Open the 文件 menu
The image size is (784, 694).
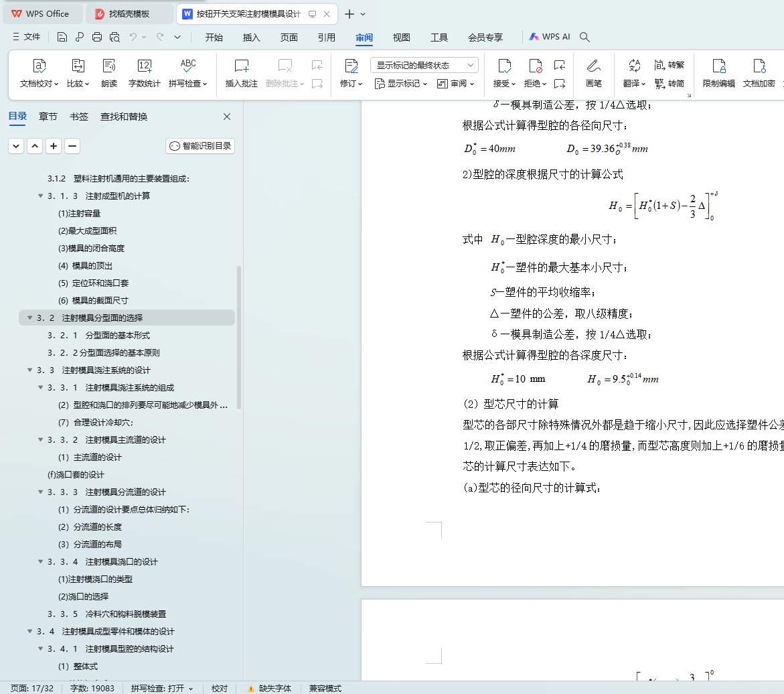[27, 37]
